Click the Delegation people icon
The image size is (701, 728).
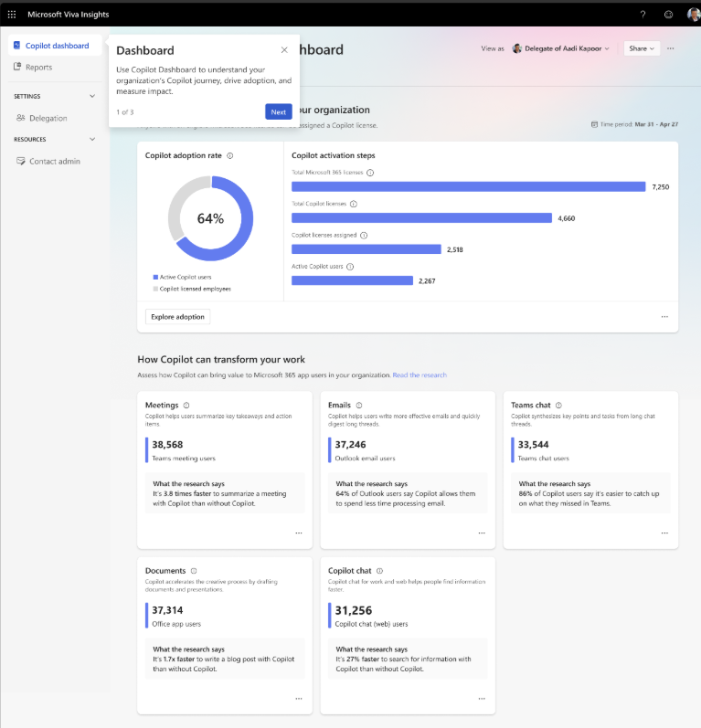tap(20, 118)
